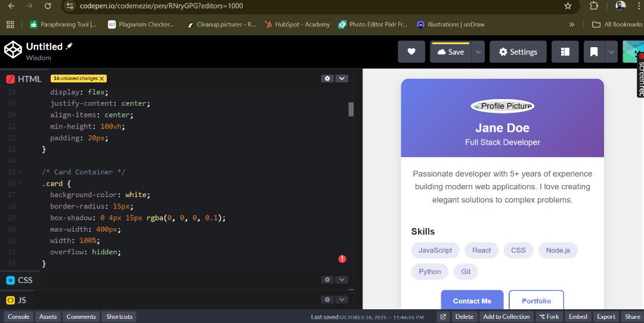Open Plagiarism Checker bookmark

point(141,24)
